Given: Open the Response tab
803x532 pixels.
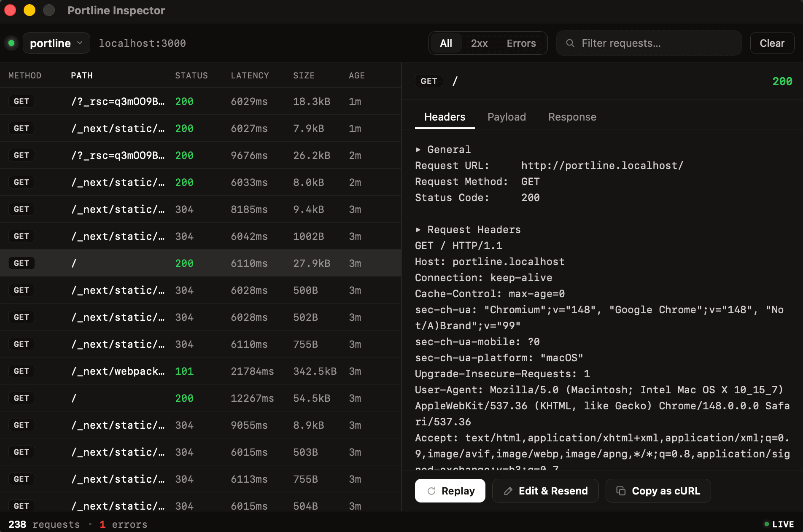Looking at the screenshot, I should 572,117.
